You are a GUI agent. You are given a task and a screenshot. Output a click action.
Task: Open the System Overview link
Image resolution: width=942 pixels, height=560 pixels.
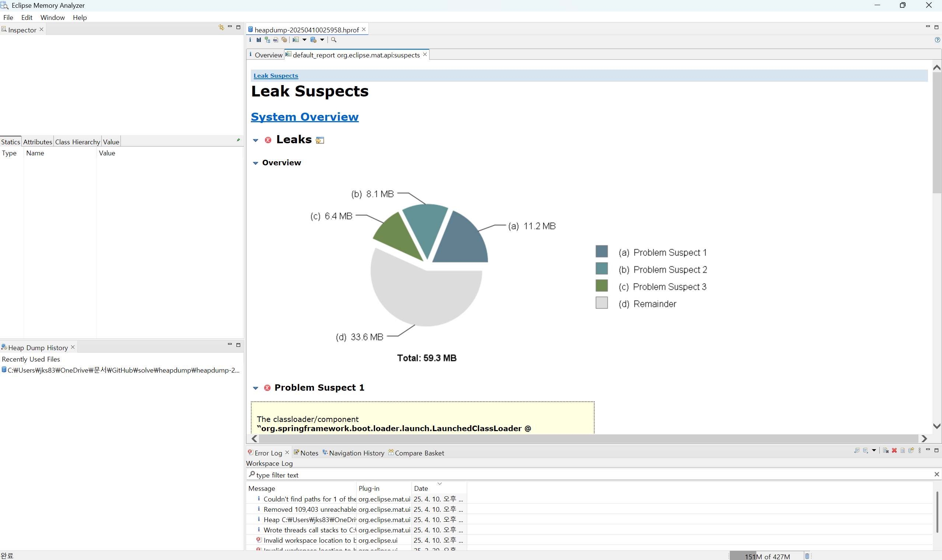pos(304,117)
